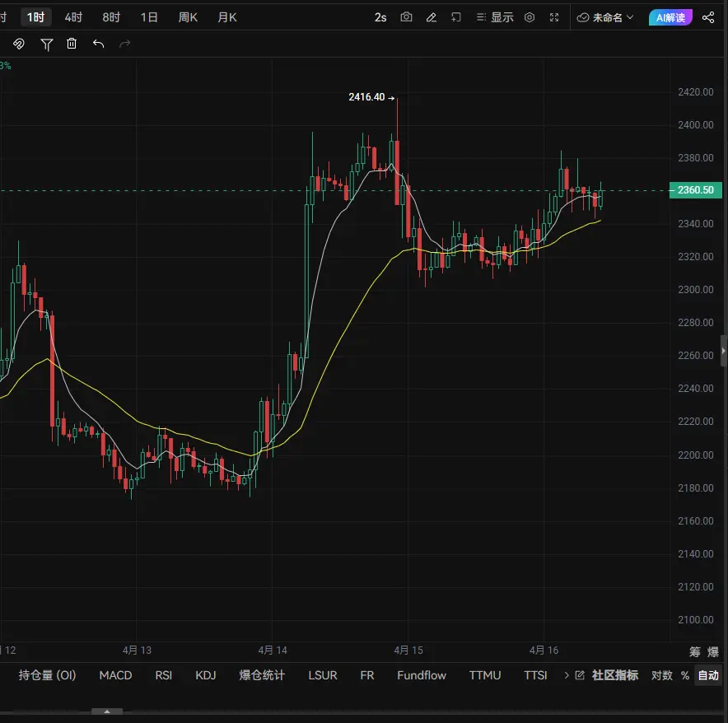
Task: Click the 2400.00 price axis label
Action: click(696, 125)
